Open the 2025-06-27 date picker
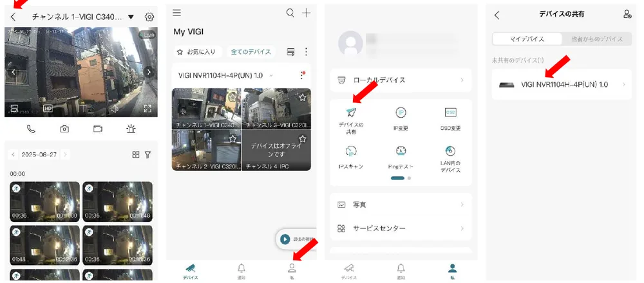Image resolution: width=644 pixels, height=283 pixels. (x=39, y=154)
